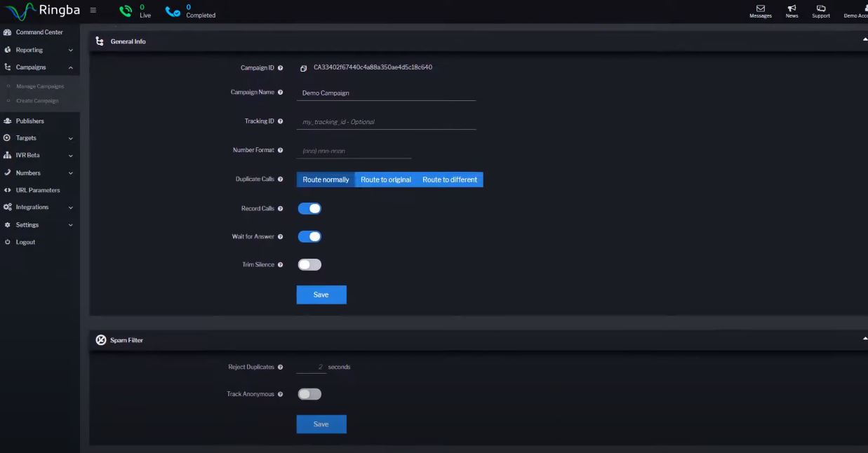Screen dimensions: 868x453
Task: Click help icon next to Wait for Answer
Action: click(281, 237)
